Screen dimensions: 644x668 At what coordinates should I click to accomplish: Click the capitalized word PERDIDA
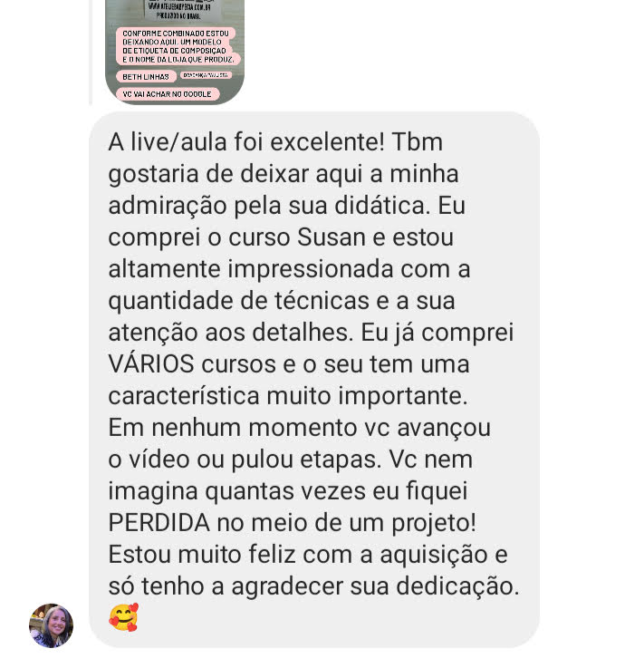(x=159, y=522)
